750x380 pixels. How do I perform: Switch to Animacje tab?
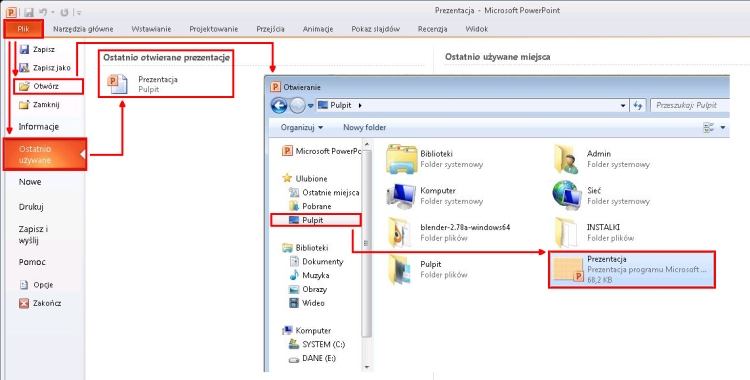tap(318, 29)
